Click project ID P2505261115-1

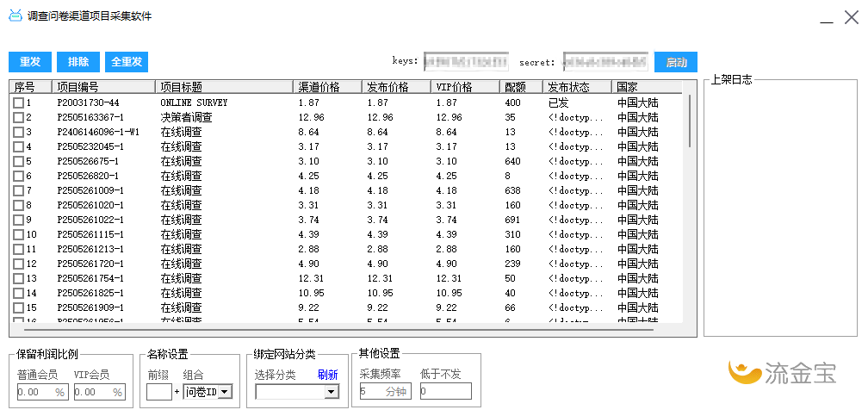(x=90, y=235)
